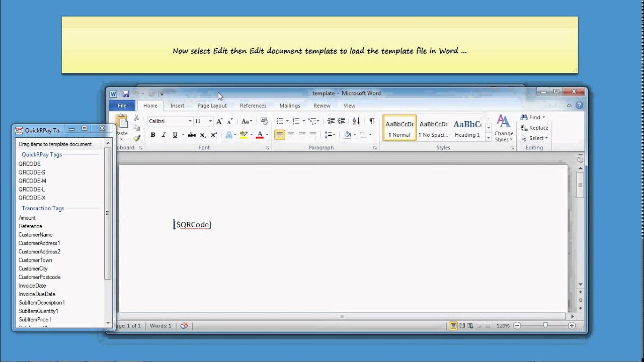Open the File tab

click(x=122, y=106)
